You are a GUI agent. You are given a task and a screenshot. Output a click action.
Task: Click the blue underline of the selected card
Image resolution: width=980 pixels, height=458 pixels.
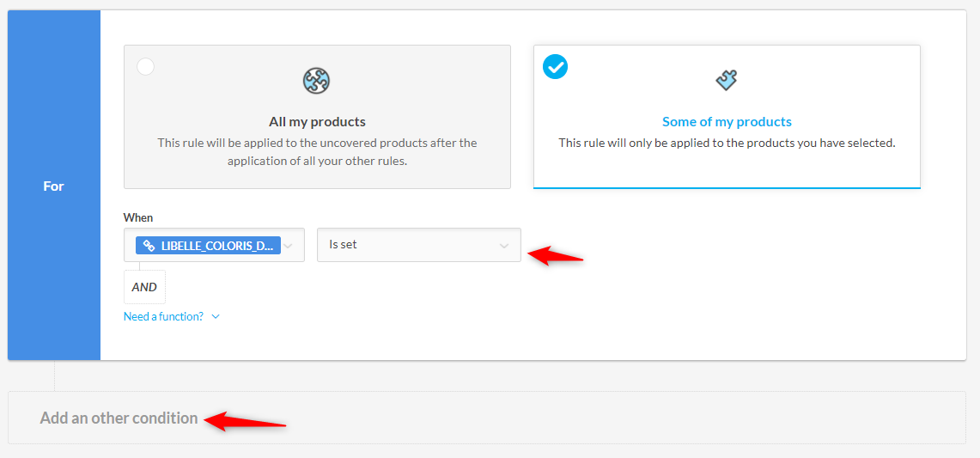727,187
